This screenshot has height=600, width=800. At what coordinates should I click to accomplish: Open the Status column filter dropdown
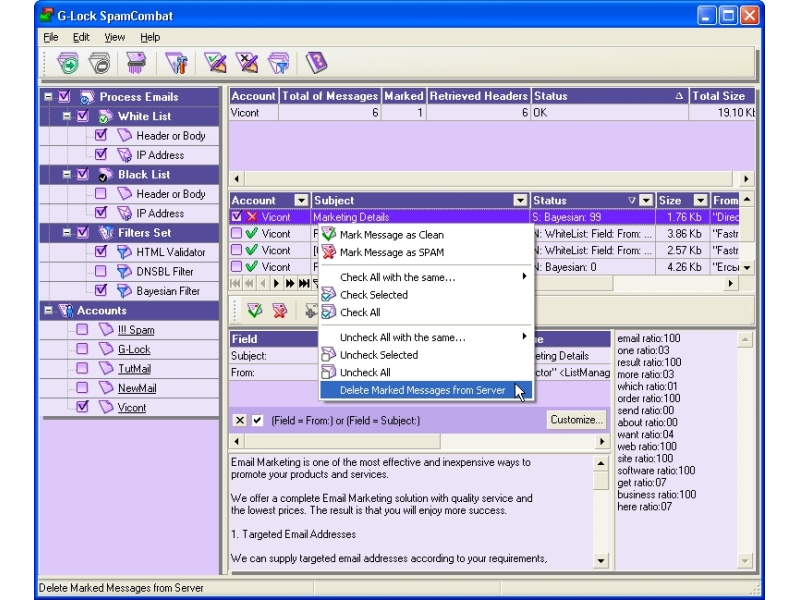pos(646,201)
